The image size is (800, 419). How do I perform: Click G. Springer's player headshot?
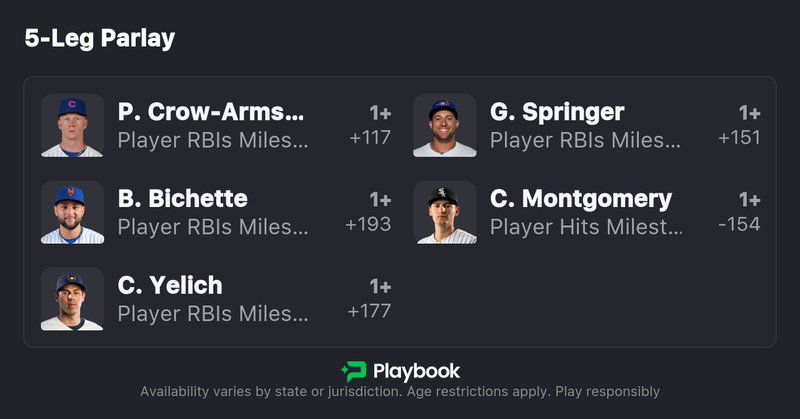[445, 126]
